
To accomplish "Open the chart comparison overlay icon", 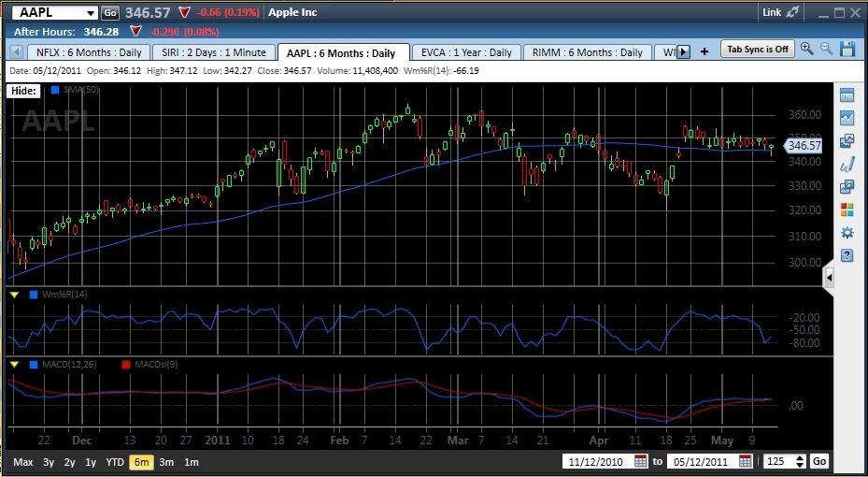I will click(847, 140).
